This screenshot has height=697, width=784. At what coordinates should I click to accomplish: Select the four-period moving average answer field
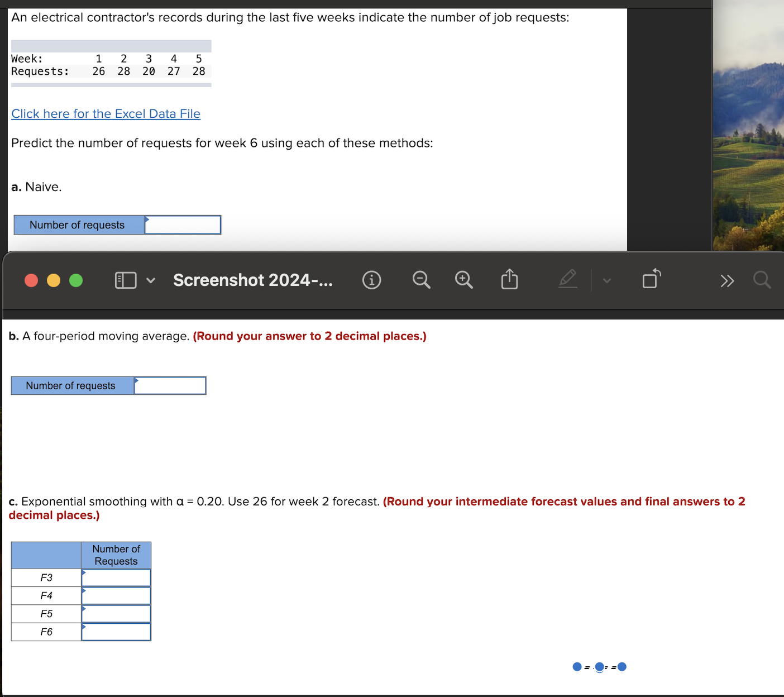point(170,386)
